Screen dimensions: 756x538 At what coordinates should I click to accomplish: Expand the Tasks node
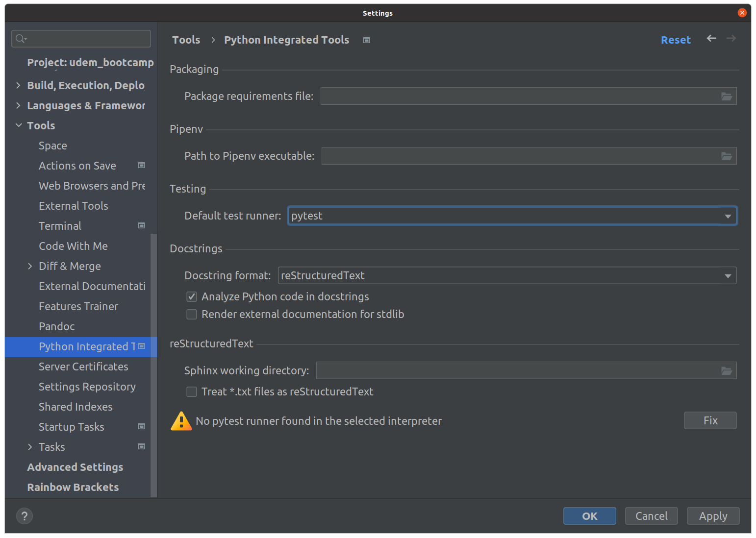30,447
